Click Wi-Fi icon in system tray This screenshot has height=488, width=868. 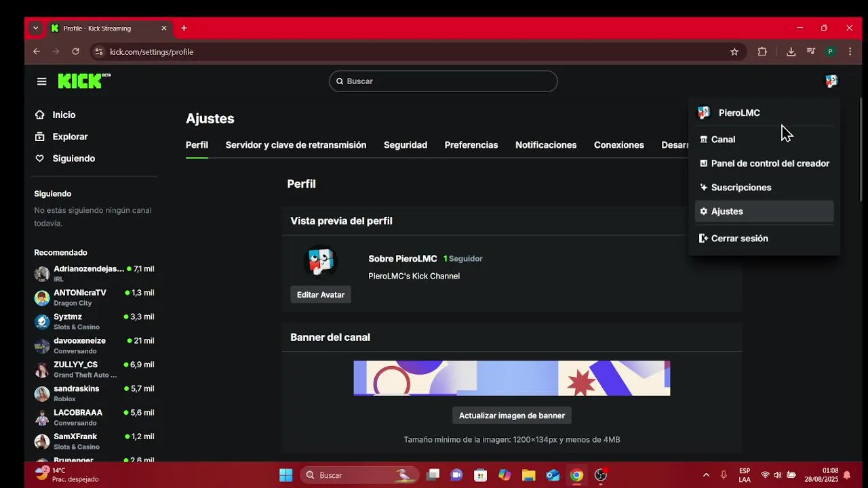[x=765, y=475]
